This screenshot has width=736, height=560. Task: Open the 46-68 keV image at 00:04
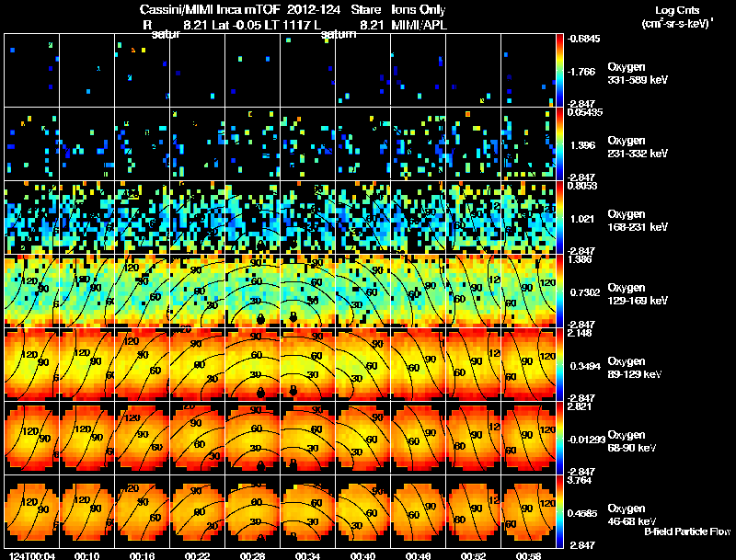pyautogui.click(x=32, y=511)
